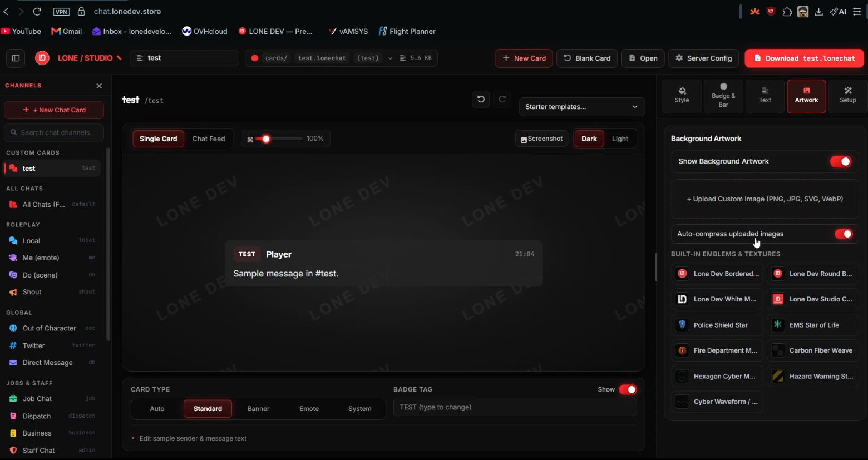The image size is (868, 460).
Task: Open the Starter templates dropdown
Action: pos(581,107)
